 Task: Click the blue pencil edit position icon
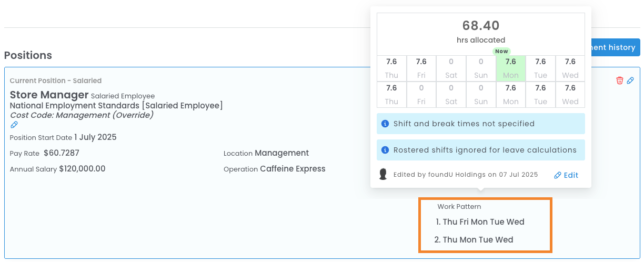pyautogui.click(x=630, y=80)
